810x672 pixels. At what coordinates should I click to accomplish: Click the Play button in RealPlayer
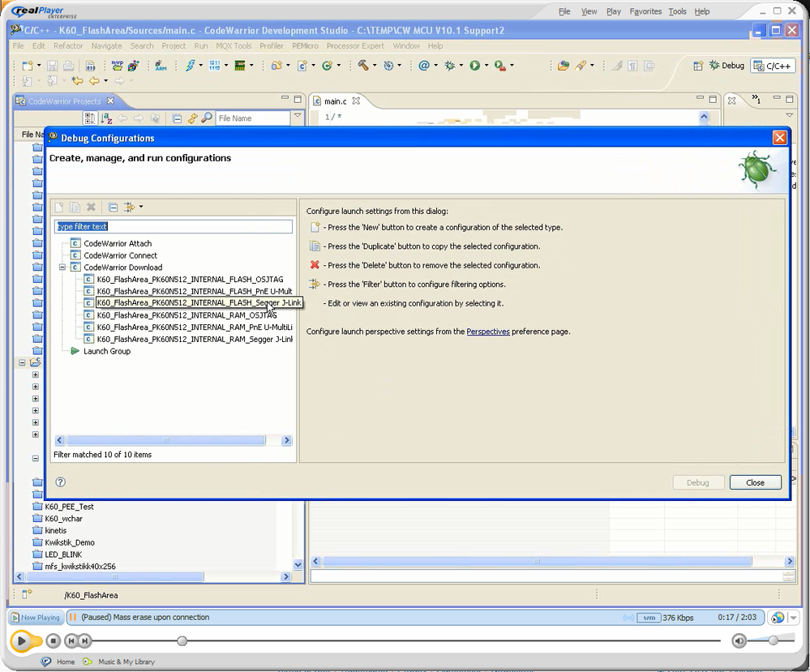(x=22, y=641)
